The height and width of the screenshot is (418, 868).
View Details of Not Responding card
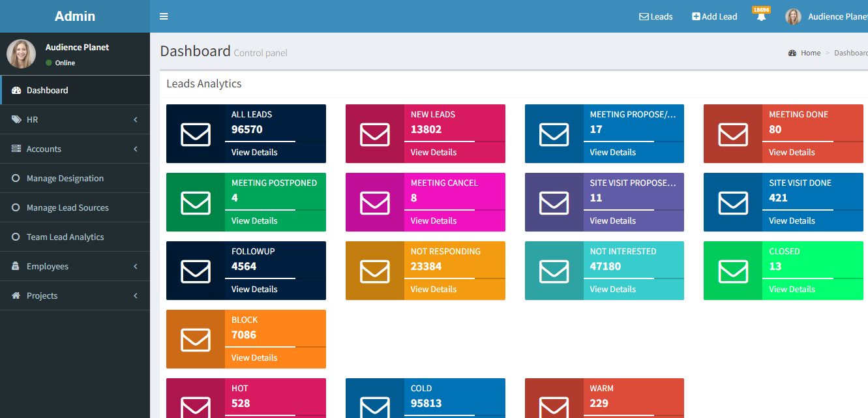(x=434, y=289)
